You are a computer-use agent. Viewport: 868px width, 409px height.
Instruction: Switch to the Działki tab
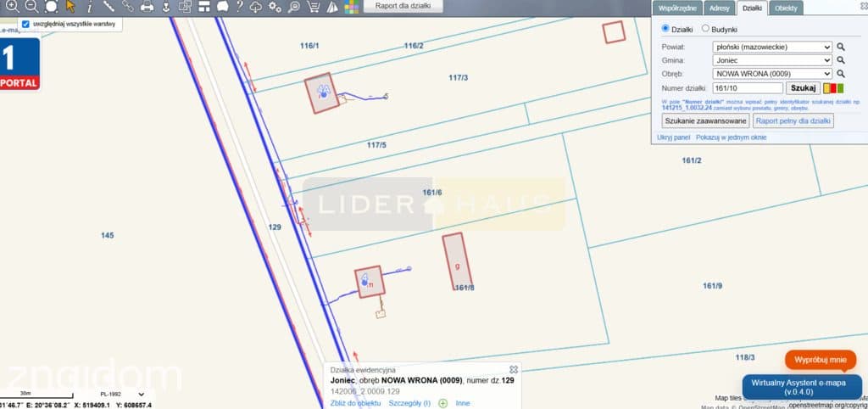point(753,8)
